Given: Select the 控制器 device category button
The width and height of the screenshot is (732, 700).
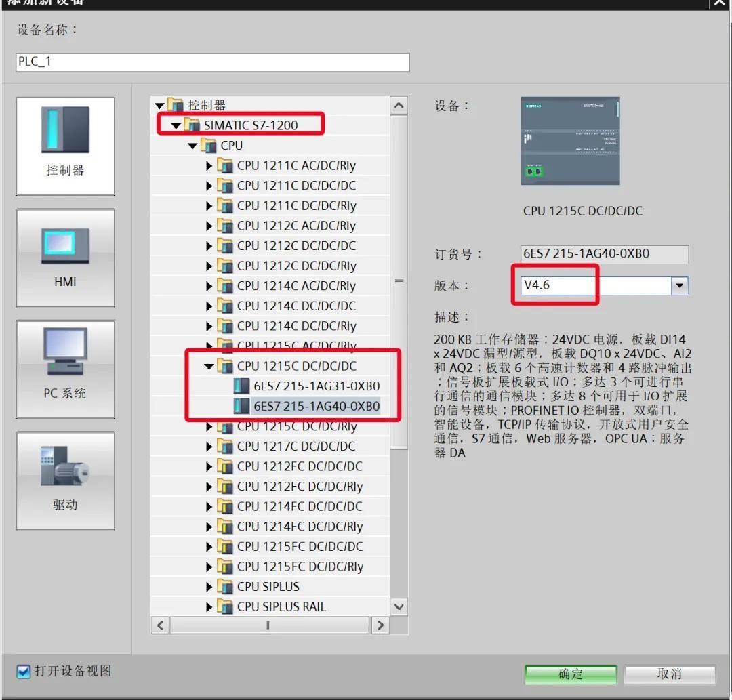Looking at the screenshot, I should (x=65, y=146).
